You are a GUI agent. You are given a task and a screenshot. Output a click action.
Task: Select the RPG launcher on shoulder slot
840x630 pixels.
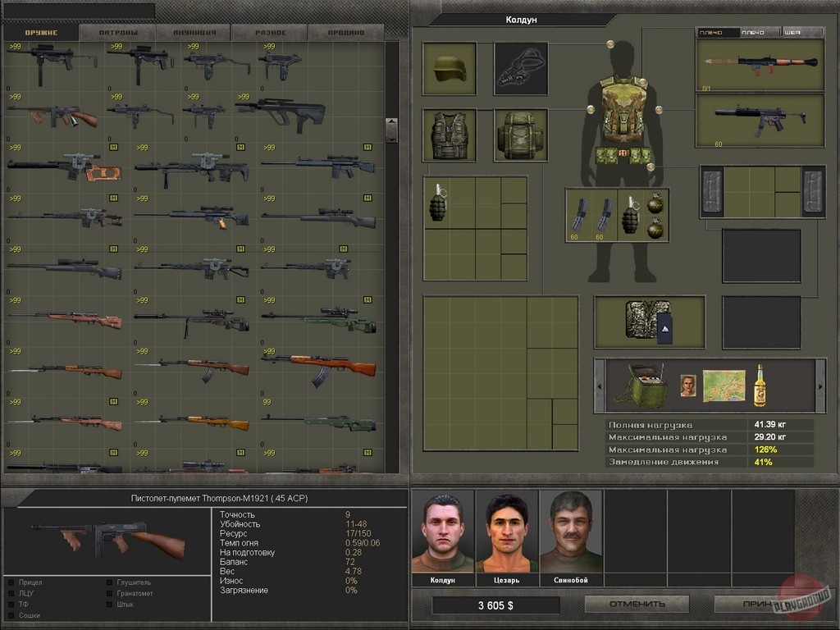click(760, 64)
